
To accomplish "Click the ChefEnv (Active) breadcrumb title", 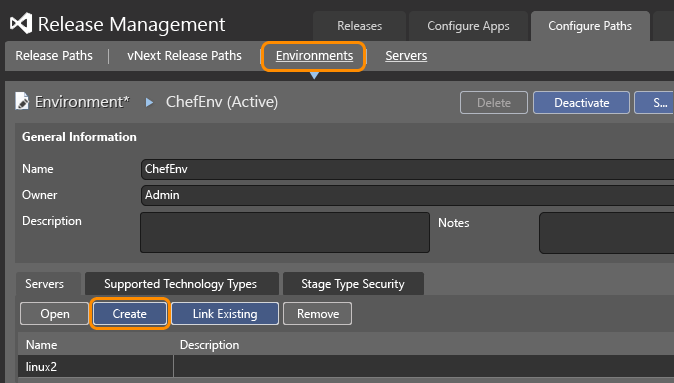I will coord(222,102).
